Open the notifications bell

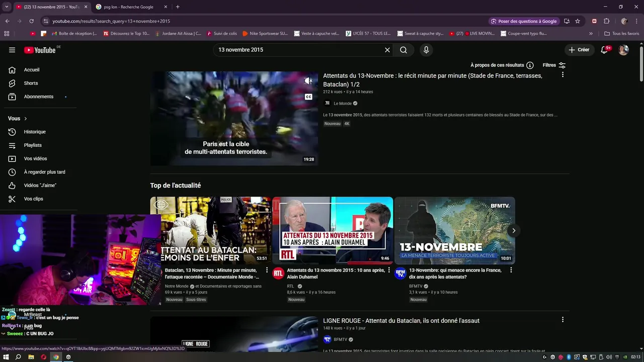pyautogui.click(x=604, y=50)
